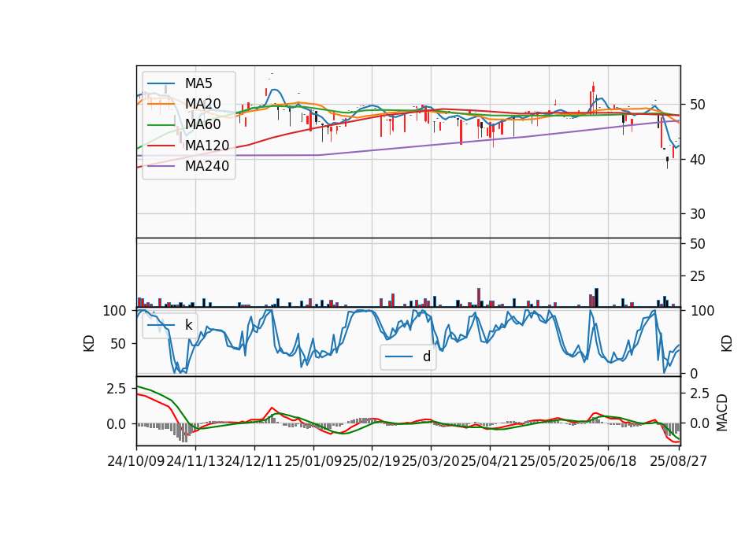Click the 25/06/18 date tick label
The image size is (756, 543).
point(607,462)
